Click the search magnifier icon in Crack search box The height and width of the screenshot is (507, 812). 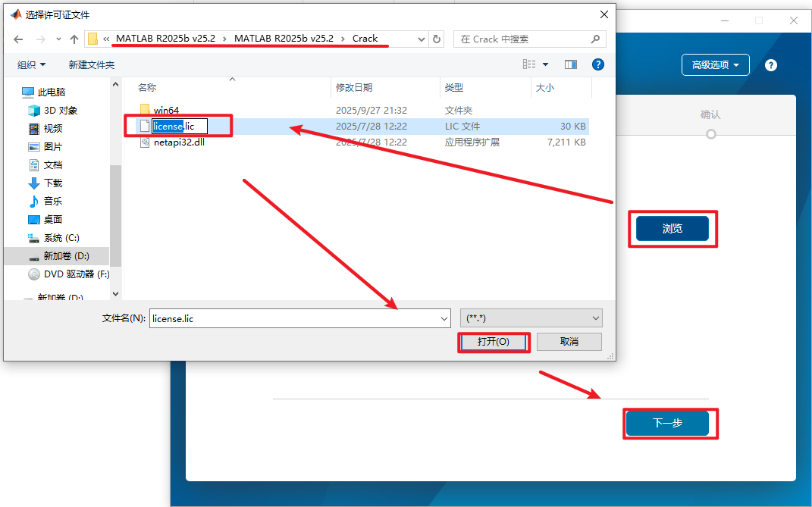596,39
